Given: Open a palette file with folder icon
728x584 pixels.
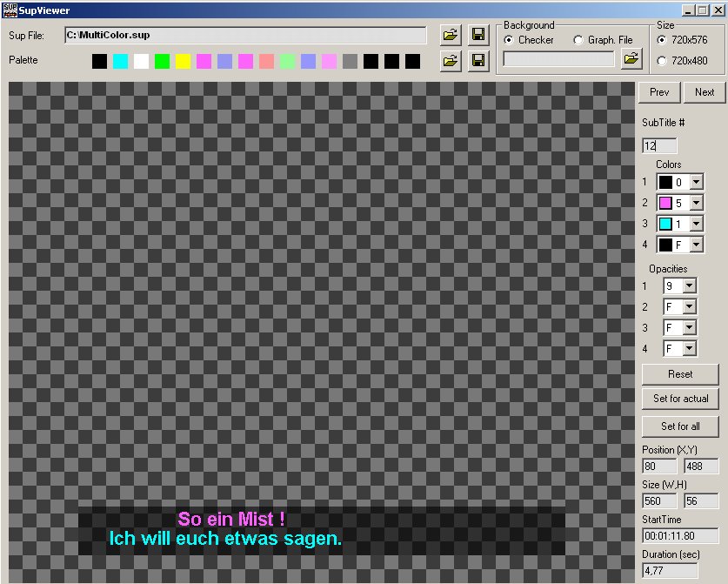Looking at the screenshot, I should (x=451, y=61).
